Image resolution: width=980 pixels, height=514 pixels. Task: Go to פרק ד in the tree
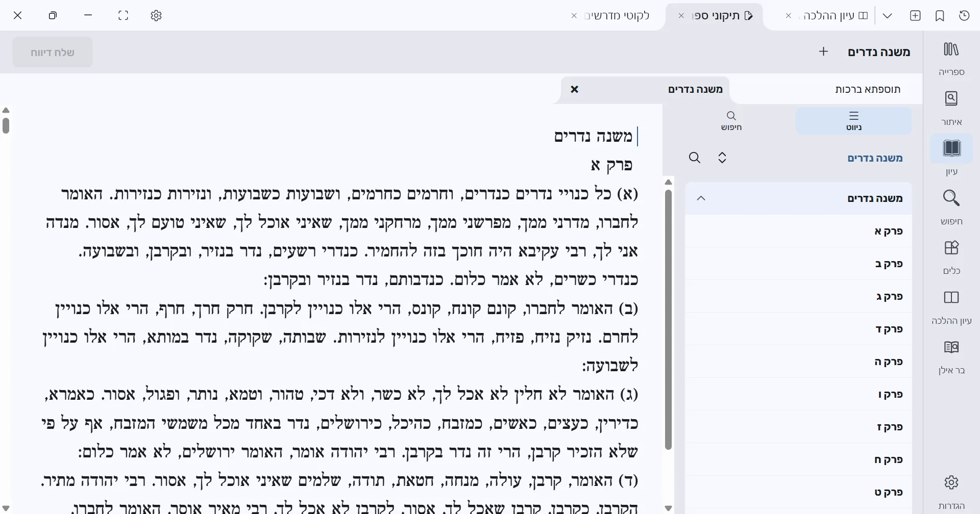[798, 329]
